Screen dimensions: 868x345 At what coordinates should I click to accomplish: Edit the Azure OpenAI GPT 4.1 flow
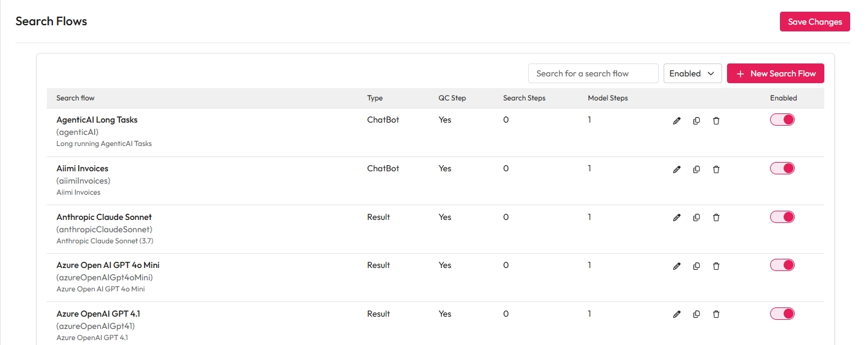click(x=677, y=314)
